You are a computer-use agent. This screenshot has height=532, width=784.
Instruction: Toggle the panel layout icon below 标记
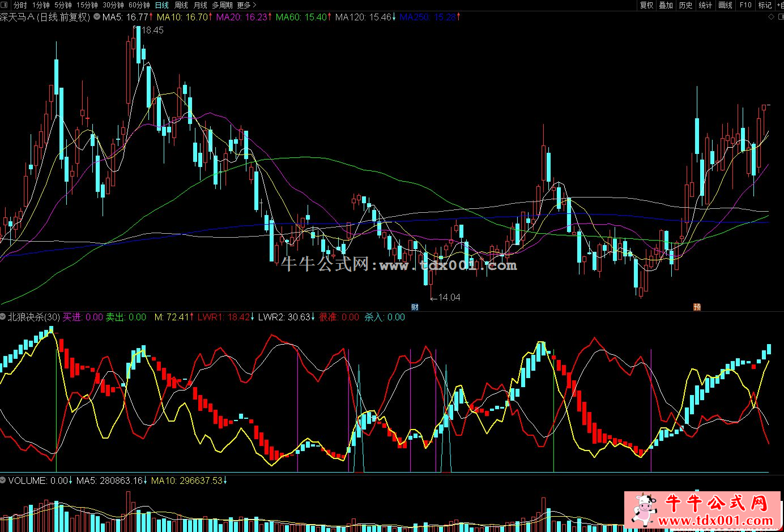click(x=781, y=17)
